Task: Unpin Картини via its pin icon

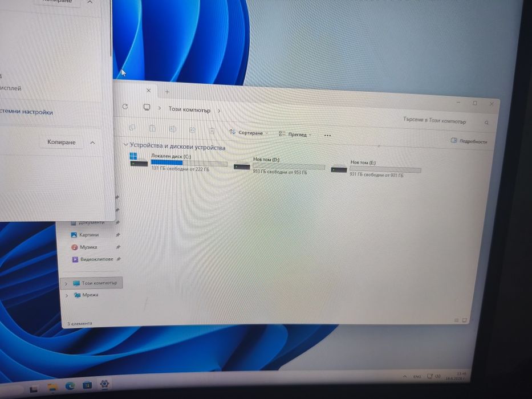Action: click(x=117, y=235)
